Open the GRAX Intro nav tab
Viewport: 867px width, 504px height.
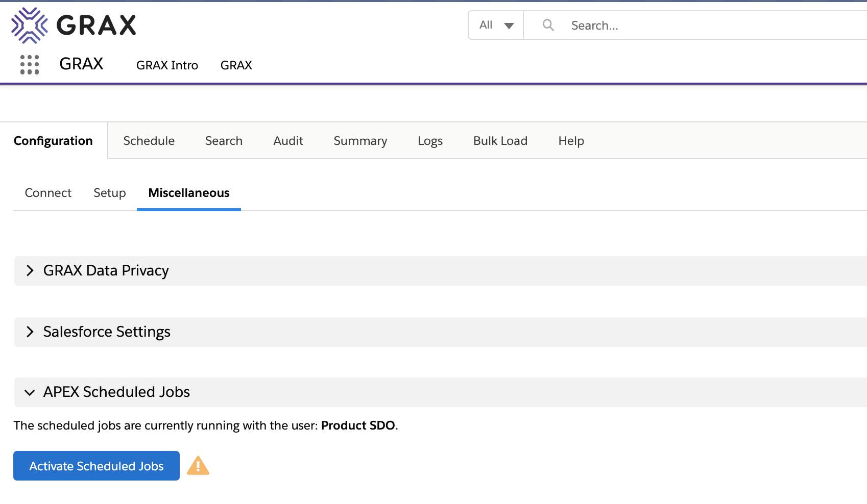coord(167,65)
